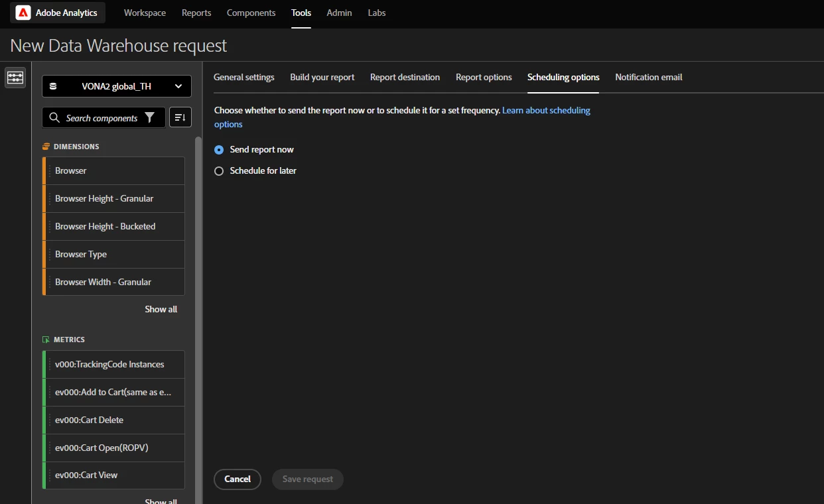Screen dimensions: 824x504
Task: Click the DIMENSIONS section heading
Action: click(x=76, y=147)
